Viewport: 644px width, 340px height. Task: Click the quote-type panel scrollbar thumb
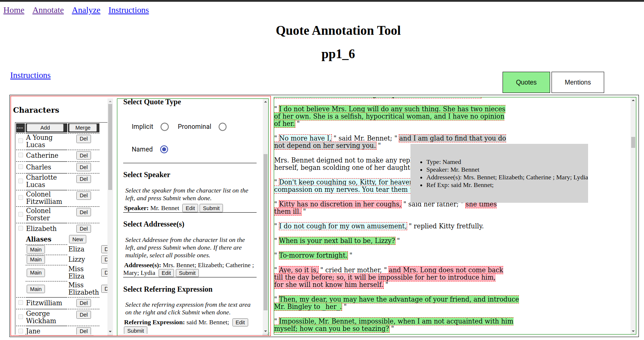[x=265, y=232]
